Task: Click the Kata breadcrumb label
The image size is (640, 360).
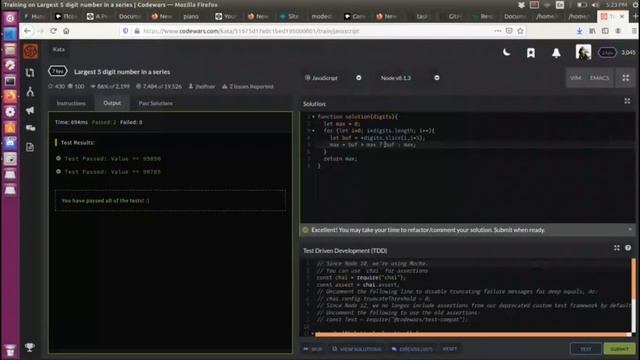Action: tap(59, 49)
